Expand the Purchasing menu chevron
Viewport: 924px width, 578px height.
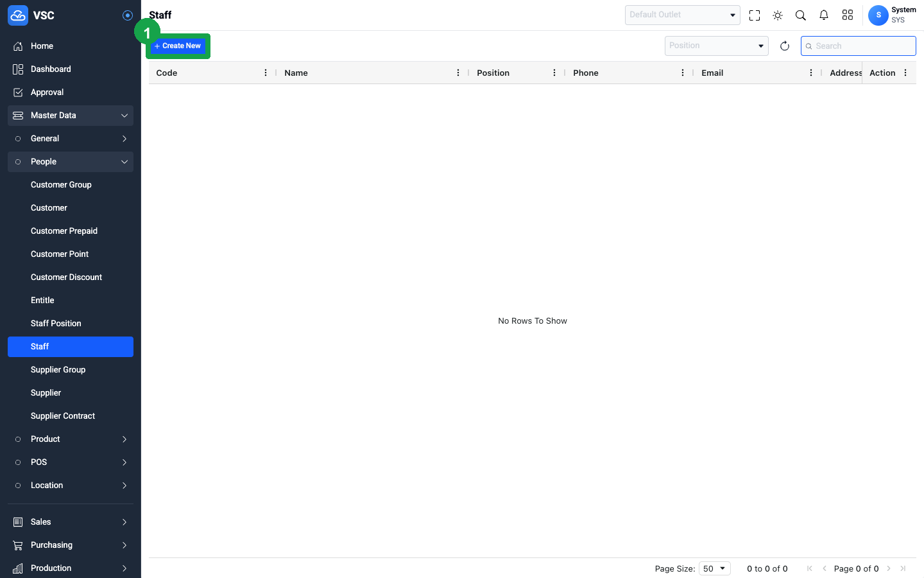(x=124, y=545)
